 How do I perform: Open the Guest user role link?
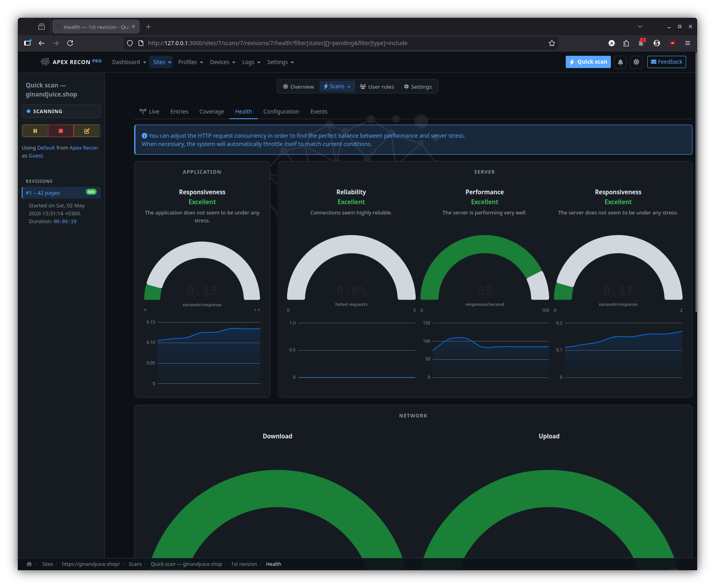click(x=36, y=156)
